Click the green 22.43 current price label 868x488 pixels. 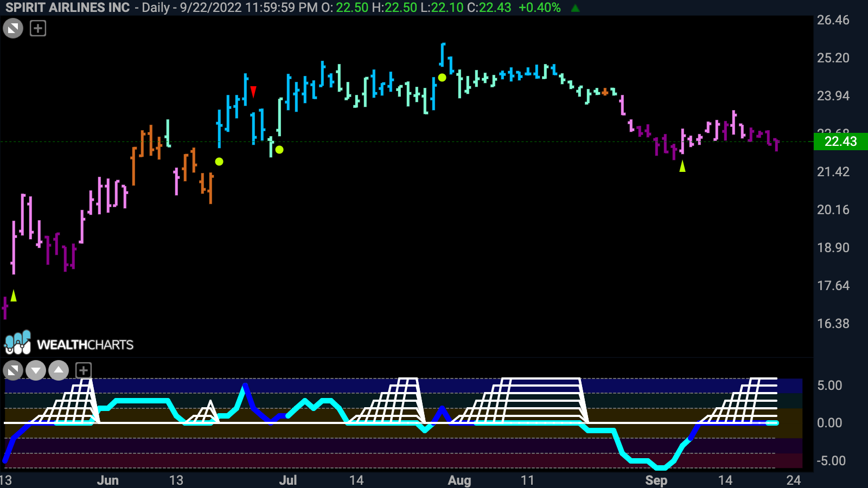[841, 142]
